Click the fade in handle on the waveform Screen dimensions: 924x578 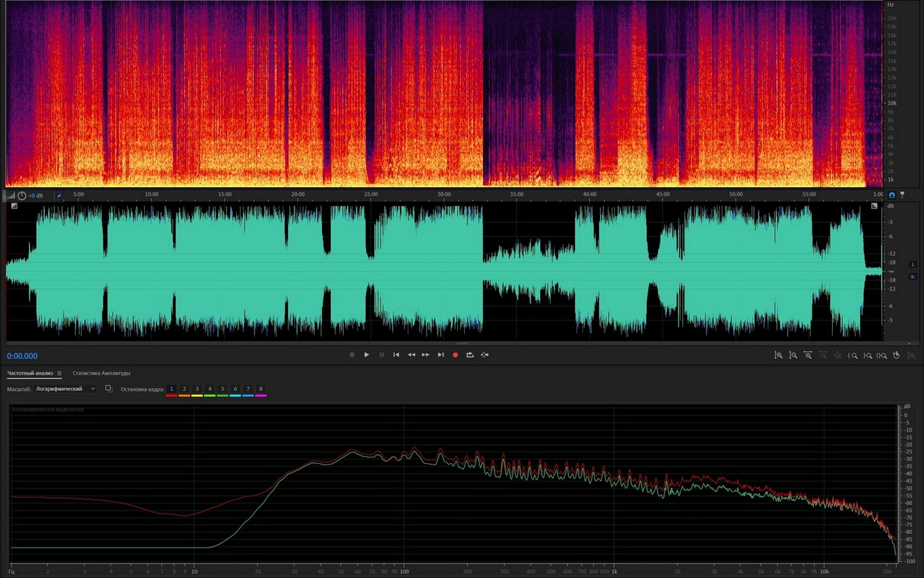14,205
